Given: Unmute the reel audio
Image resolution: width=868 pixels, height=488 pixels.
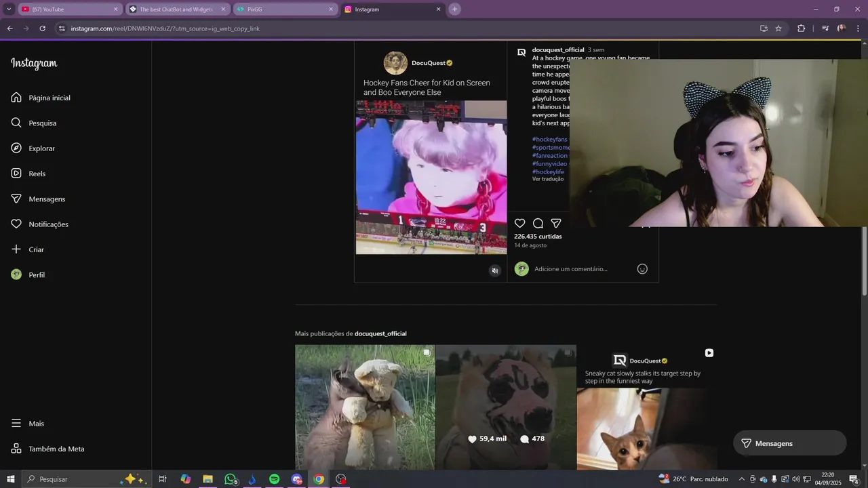Looking at the screenshot, I should click(495, 270).
